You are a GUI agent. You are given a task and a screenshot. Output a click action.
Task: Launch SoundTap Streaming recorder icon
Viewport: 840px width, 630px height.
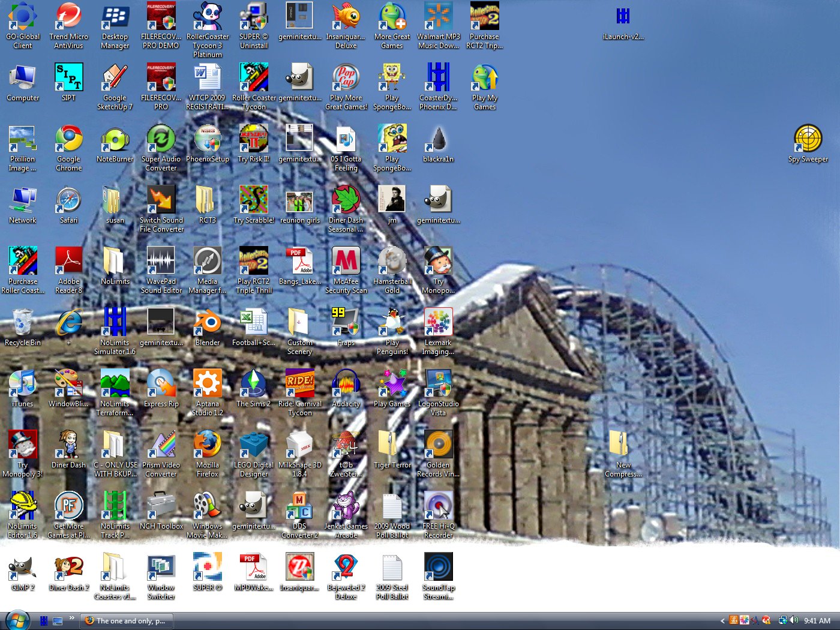(439, 576)
